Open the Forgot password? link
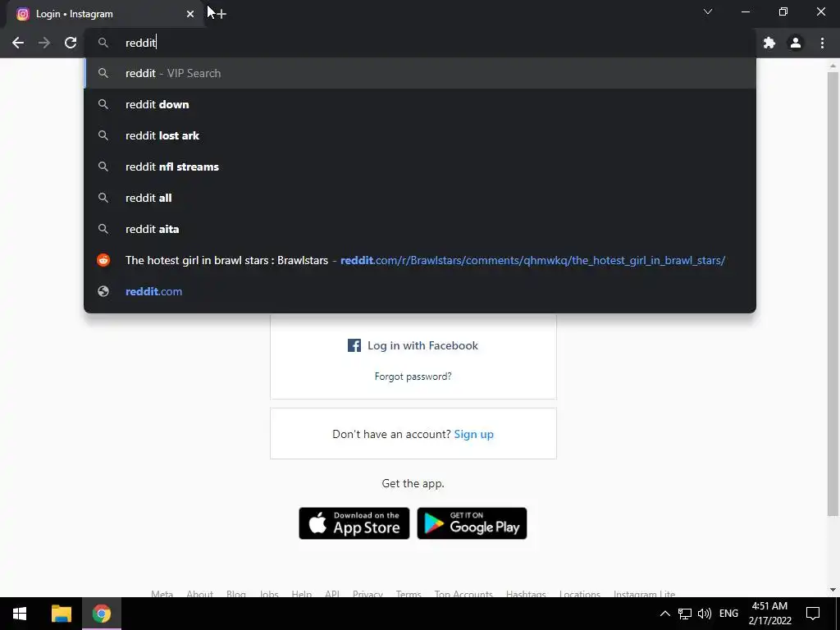 click(413, 377)
